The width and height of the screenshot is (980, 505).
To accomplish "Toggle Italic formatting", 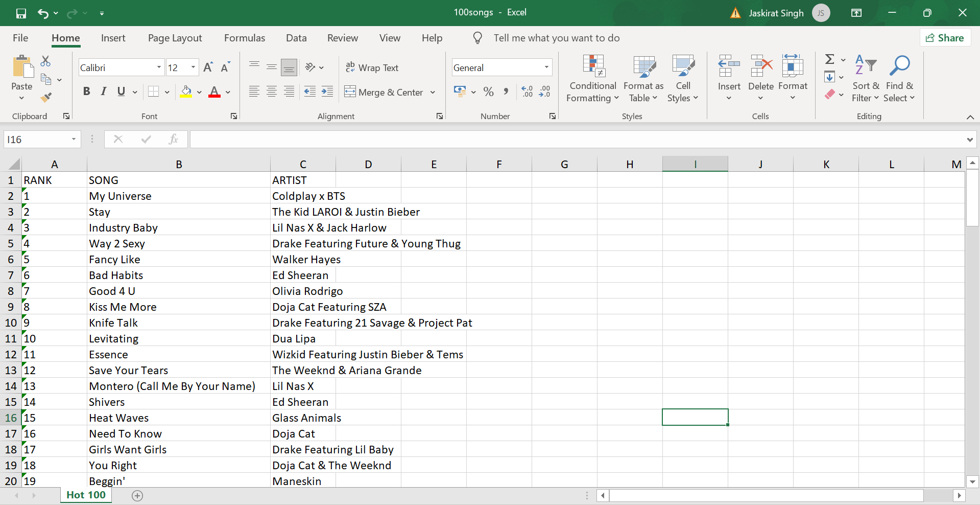I will (104, 91).
